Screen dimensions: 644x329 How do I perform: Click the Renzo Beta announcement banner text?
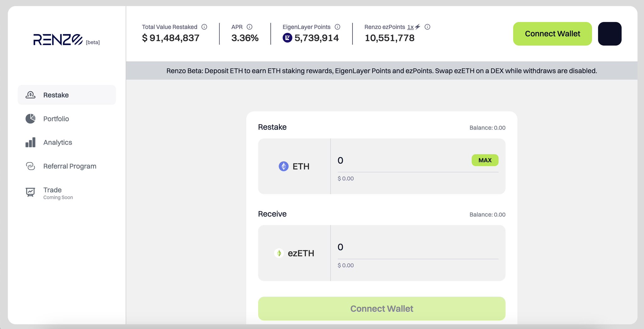(382, 71)
